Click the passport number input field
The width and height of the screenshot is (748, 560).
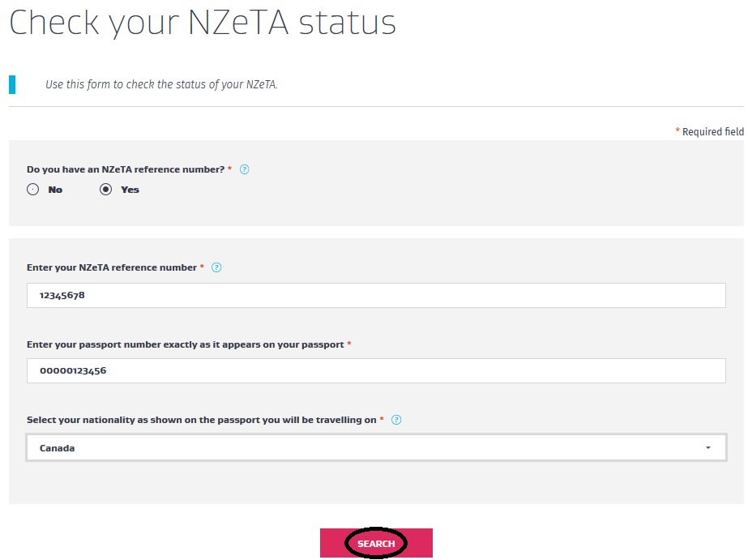coord(376,371)
